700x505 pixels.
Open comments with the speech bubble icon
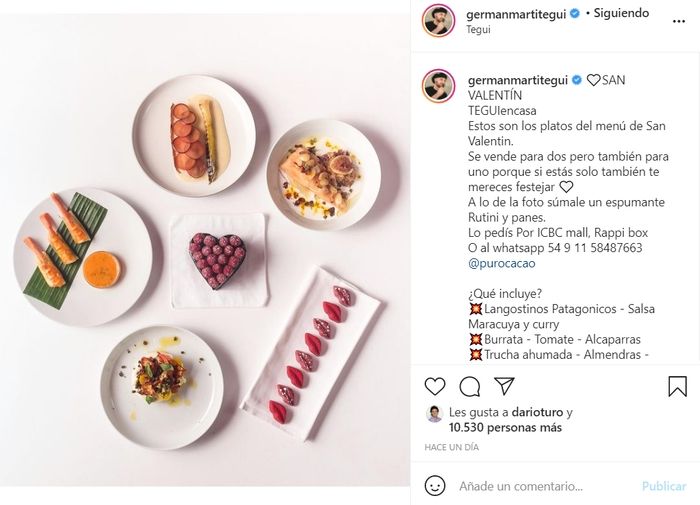470,387
